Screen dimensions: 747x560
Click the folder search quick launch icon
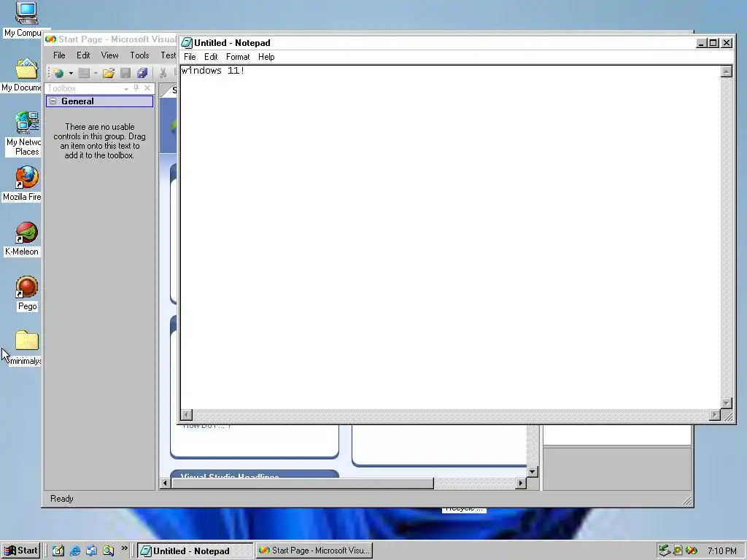pos(108,551)
